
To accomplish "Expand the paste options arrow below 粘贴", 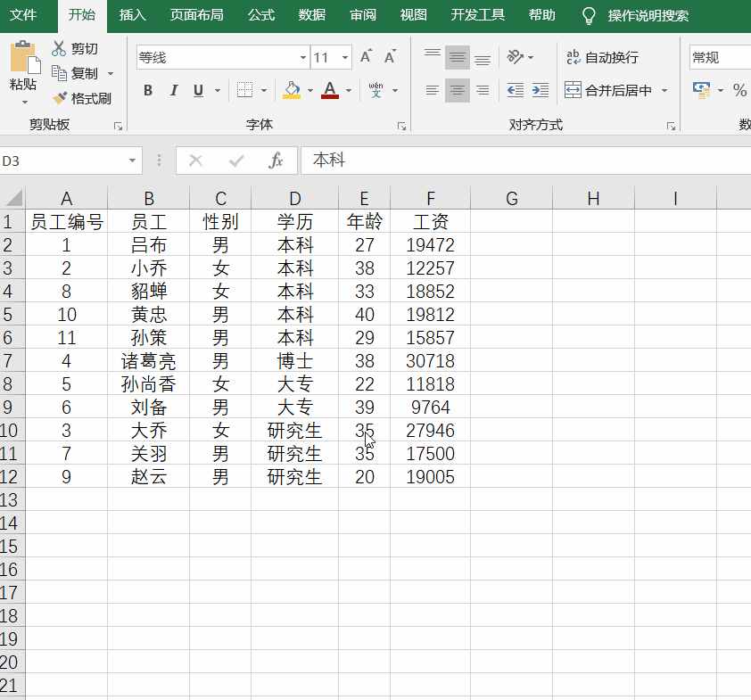I will tap(24, 102).
